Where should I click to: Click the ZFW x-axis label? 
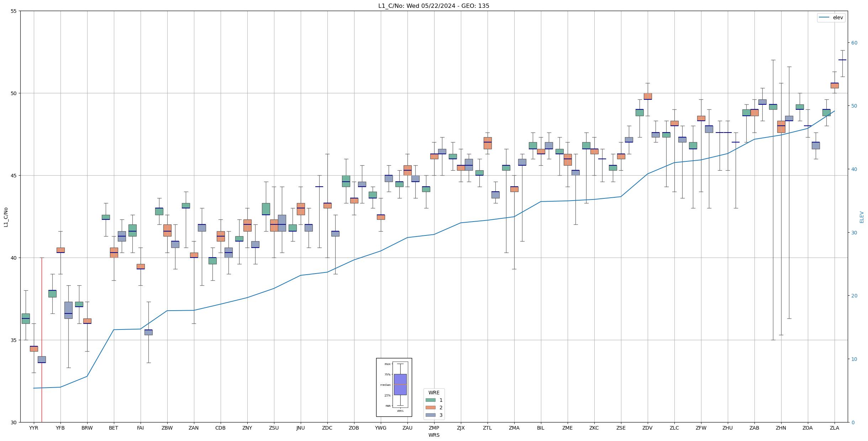(701, 428)
